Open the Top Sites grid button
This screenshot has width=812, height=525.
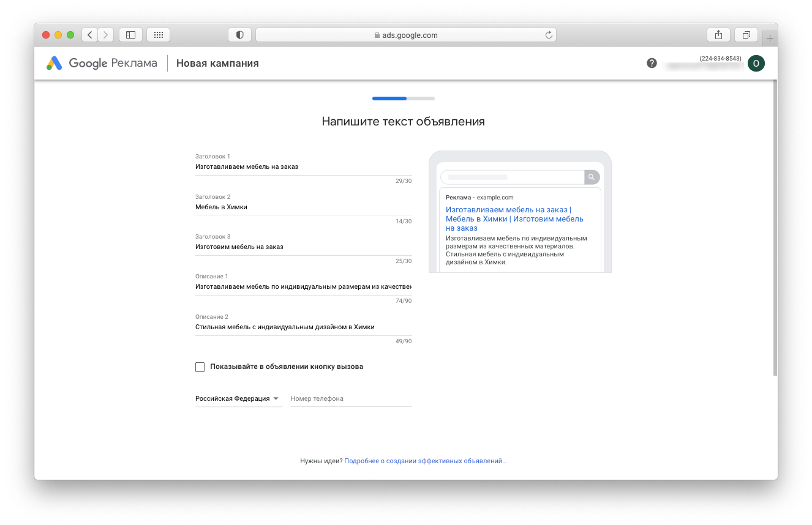pos(158,35)
